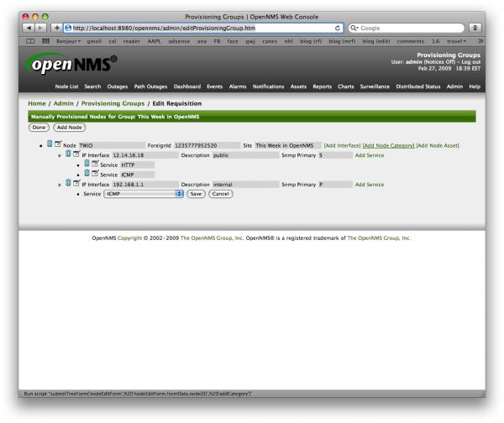
Task: Open Copyright link in footer
Action: pos(129,238)
